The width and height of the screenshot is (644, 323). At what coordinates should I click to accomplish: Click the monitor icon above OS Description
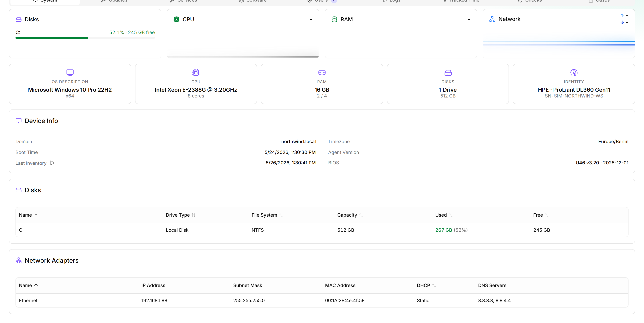70,73
